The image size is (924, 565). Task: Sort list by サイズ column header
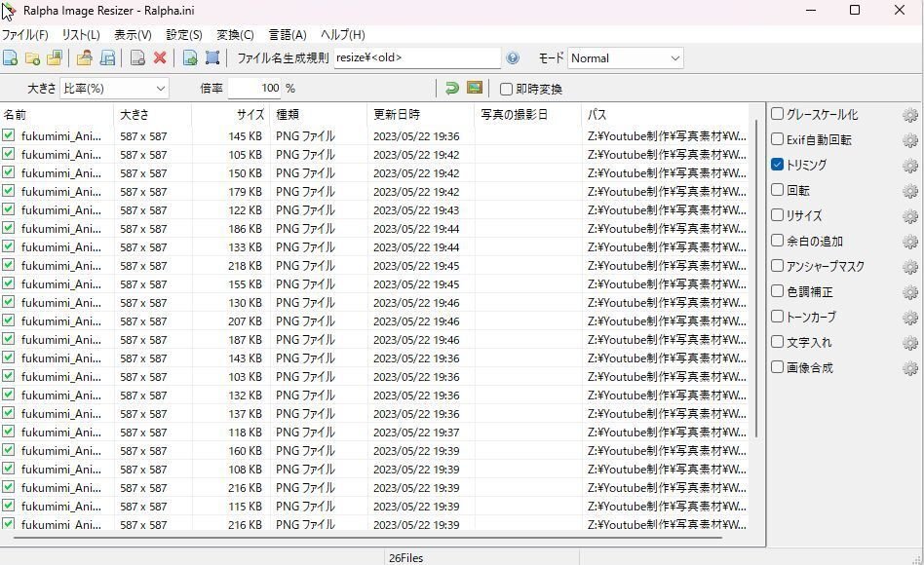point(231,114)
